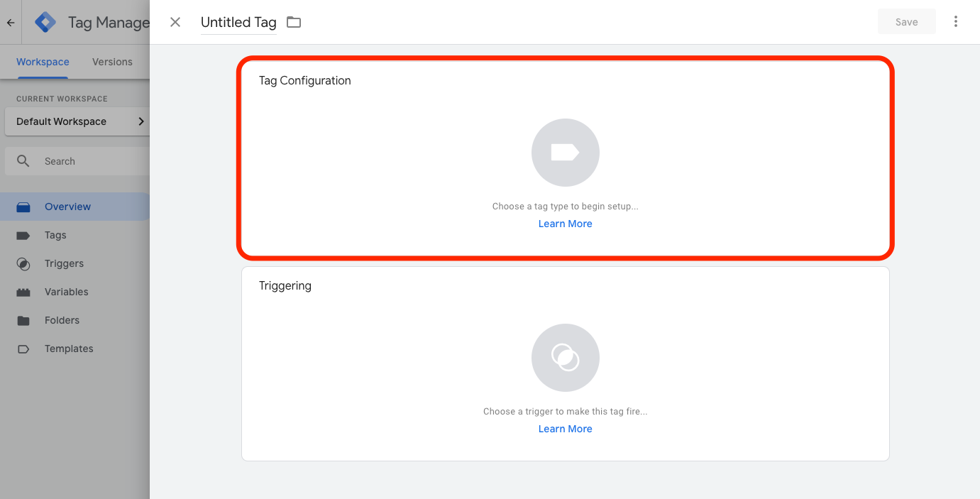The image size is (980, 499).
Task: Open Folders in the sidebar
Action: tap(75, 320)
